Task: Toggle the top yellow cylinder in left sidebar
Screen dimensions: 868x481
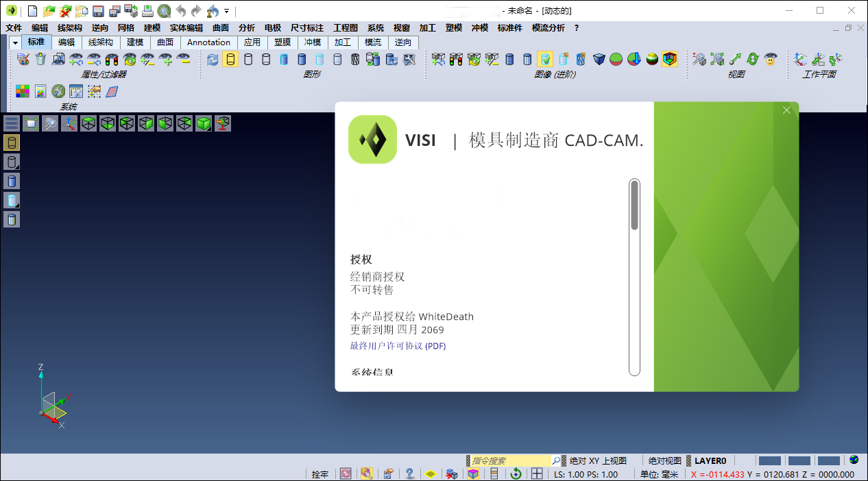Action: 12,143
